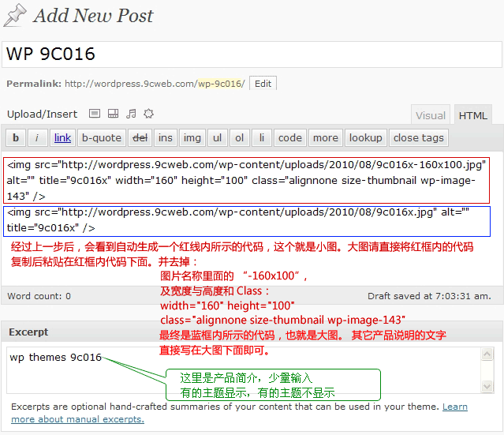The width and height of the screenshot is (504, 435).
Task: Click excerpt scrollbar up arrow
Action: 487,354
